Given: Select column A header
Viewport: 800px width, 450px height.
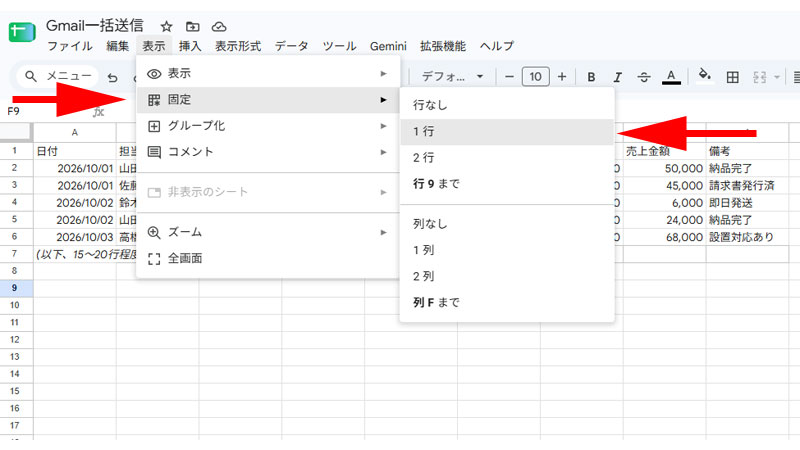Looking at the screenshot, I should pos(74,133).
